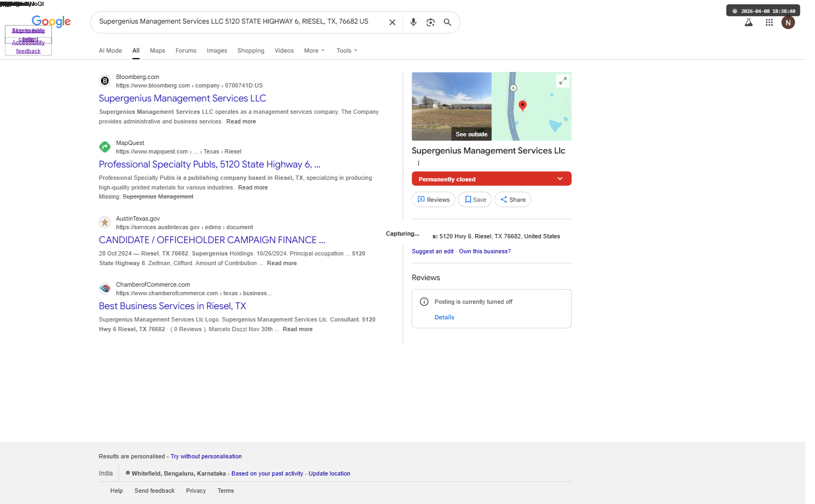Click Try without personalisation link
The height and width of the screenshot is (504, 815).
point(206,456)
